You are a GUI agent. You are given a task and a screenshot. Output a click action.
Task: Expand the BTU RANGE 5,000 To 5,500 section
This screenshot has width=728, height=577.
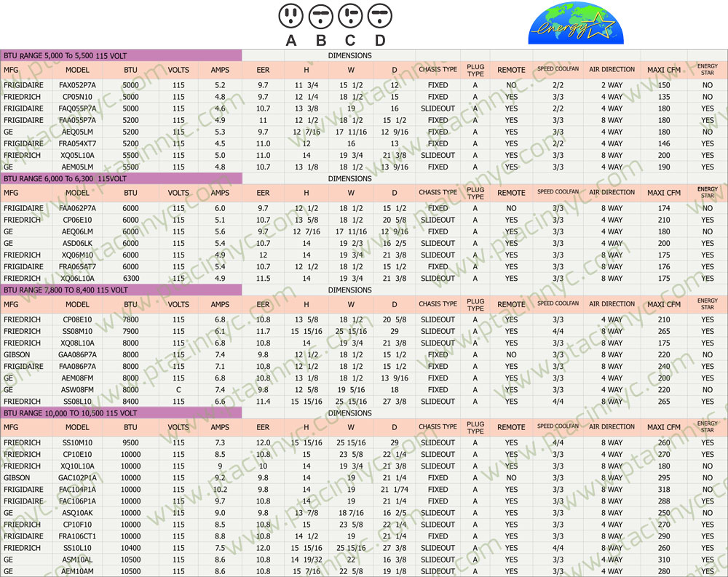[121, 55]
